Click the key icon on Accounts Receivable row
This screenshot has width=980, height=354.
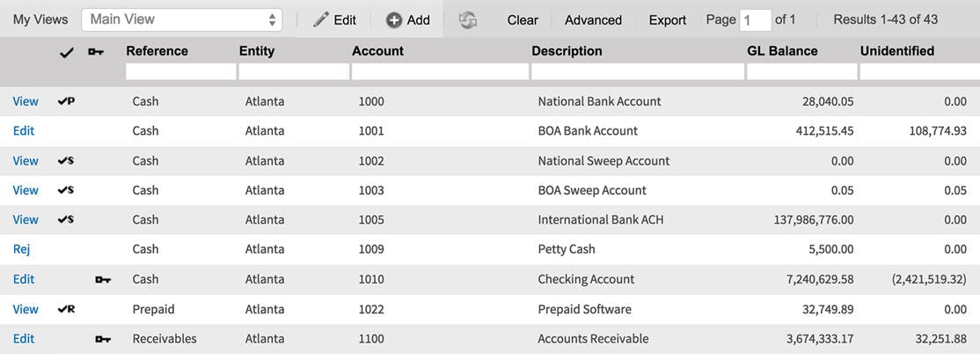[x=103, y=339]
